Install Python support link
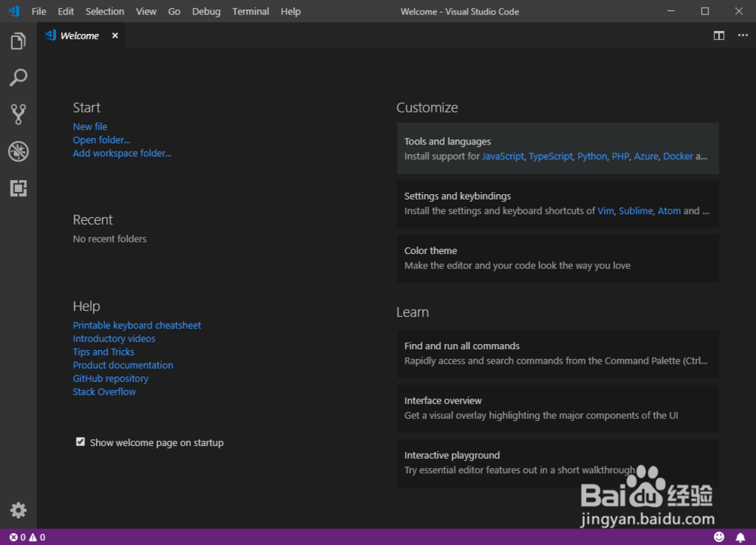 [x=592, y=156]
